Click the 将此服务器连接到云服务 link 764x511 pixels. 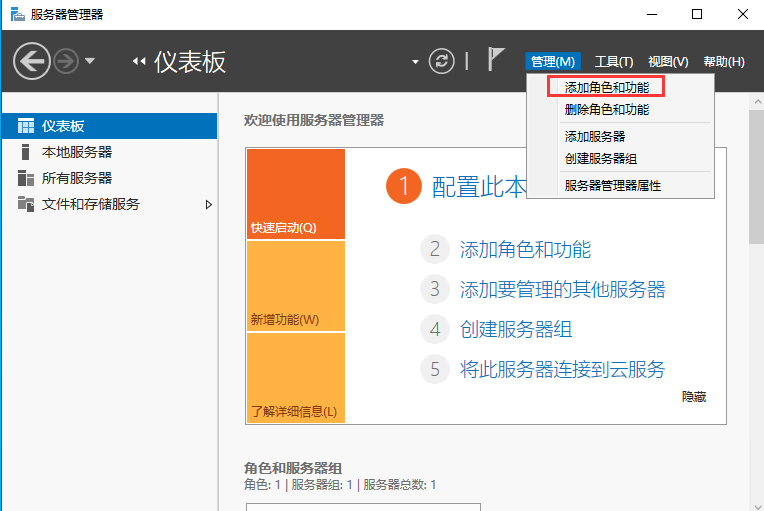click(x=563, y=369)
